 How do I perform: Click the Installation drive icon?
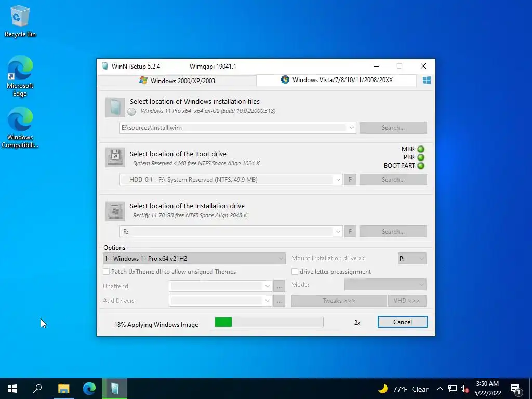click(115, 211)
